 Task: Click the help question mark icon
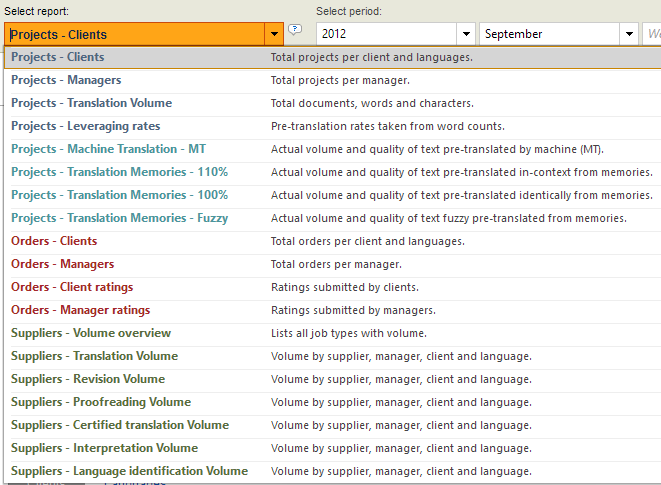pyautogui.click(x=295, y=30)
